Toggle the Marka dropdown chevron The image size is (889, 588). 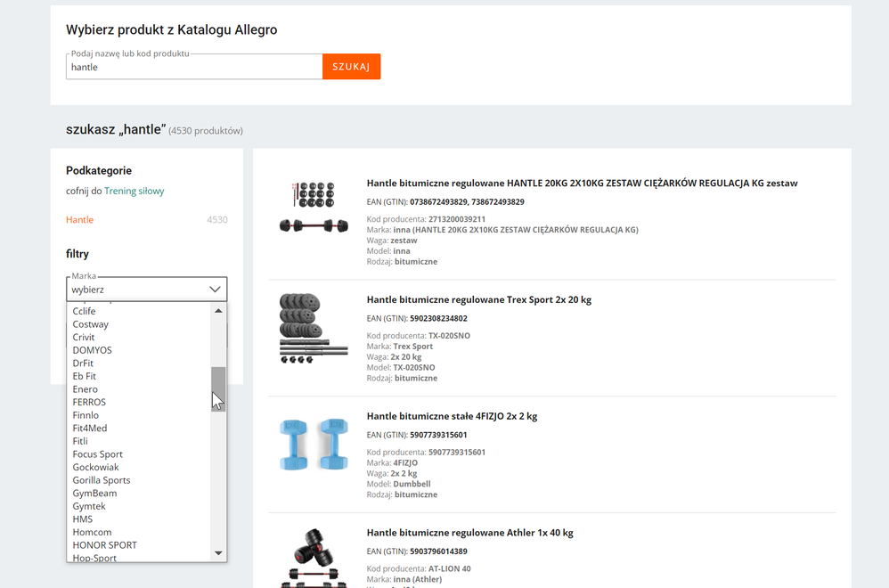pyautogui.click(x=215, y=290)
